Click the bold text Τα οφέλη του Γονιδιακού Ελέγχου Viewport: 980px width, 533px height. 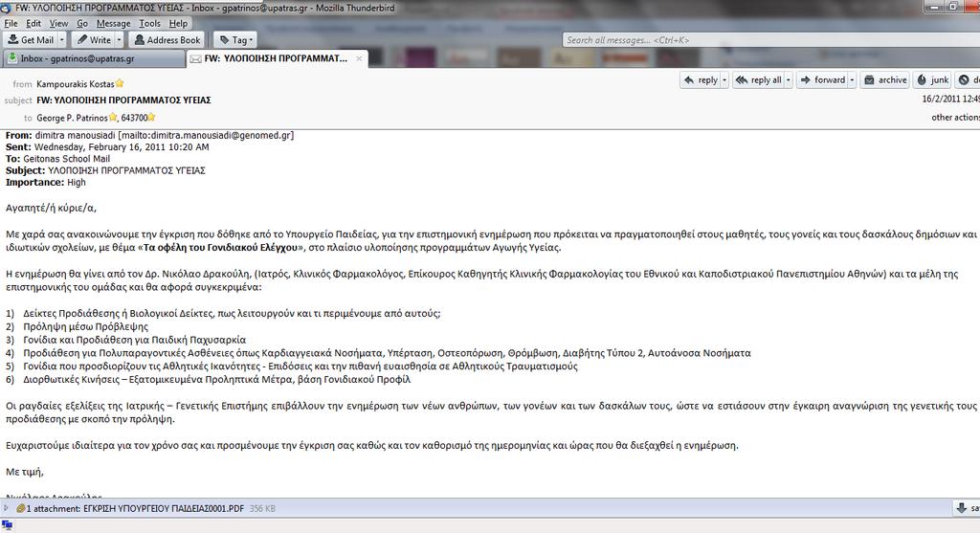221,248
